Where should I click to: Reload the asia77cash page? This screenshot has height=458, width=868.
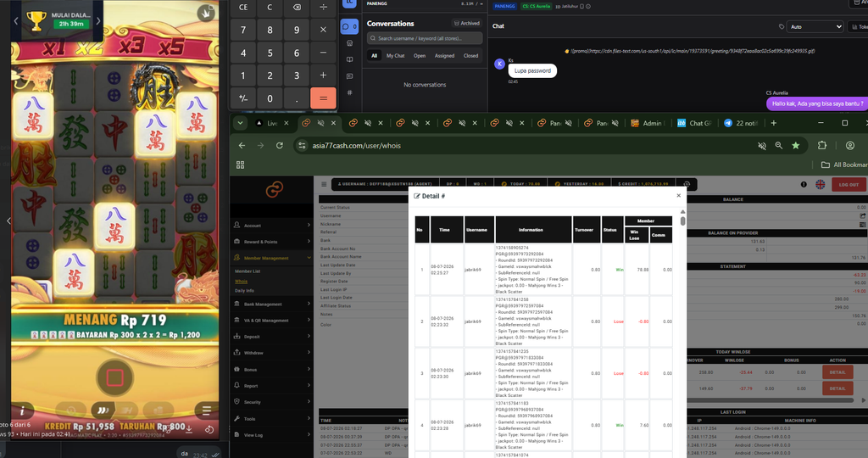(280, 145)
